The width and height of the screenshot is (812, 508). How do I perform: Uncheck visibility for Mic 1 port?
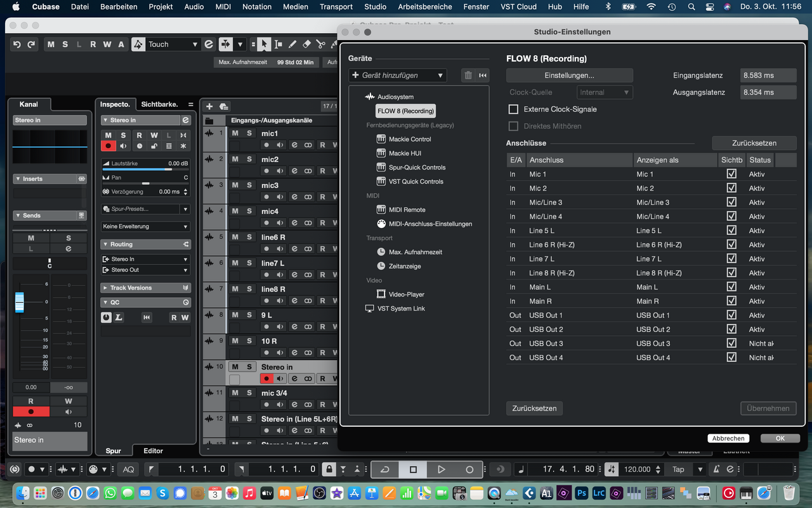[731, 174]
